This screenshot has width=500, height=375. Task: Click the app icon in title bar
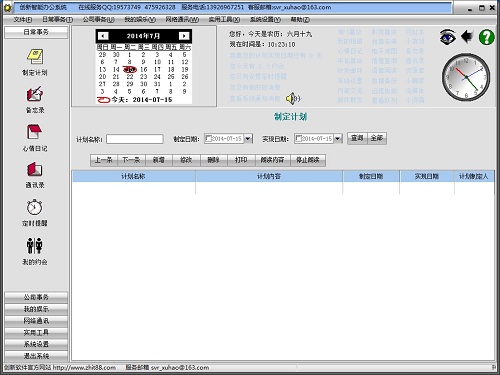coord(7,7)
